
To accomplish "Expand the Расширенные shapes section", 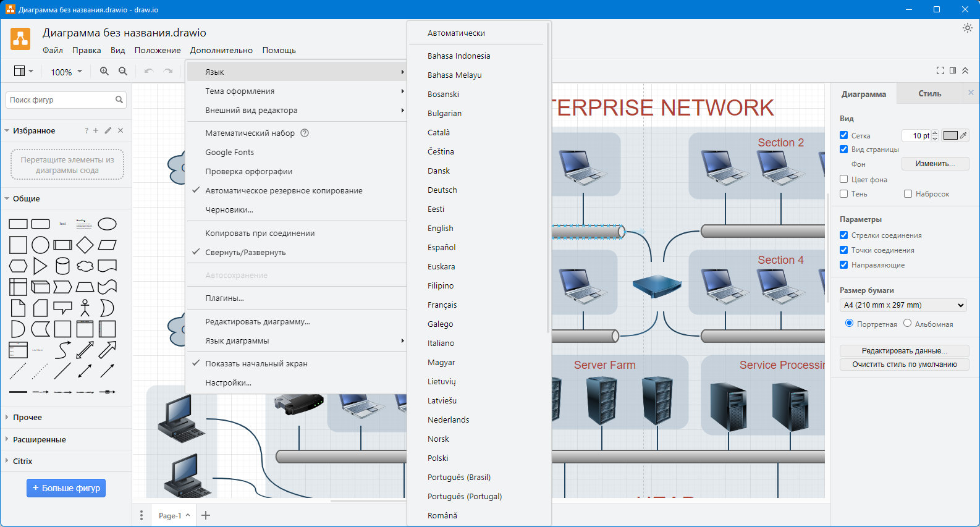I will [x=40, y=439].
